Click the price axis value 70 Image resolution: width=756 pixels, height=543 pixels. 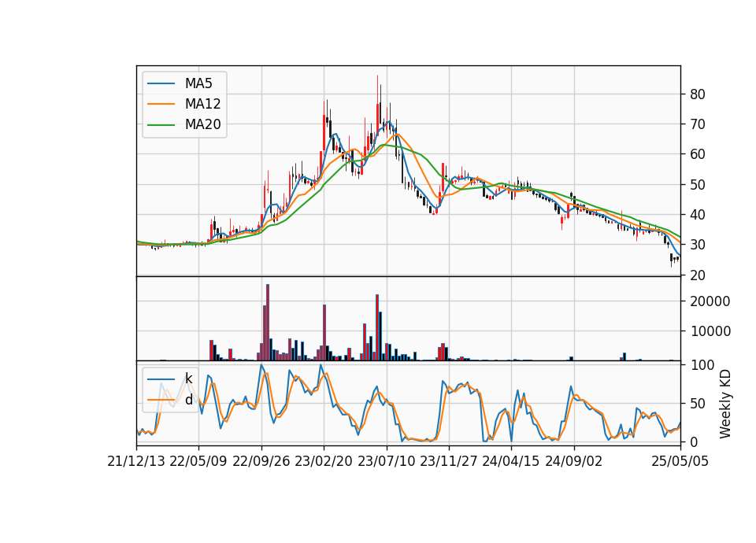[698, 124]
